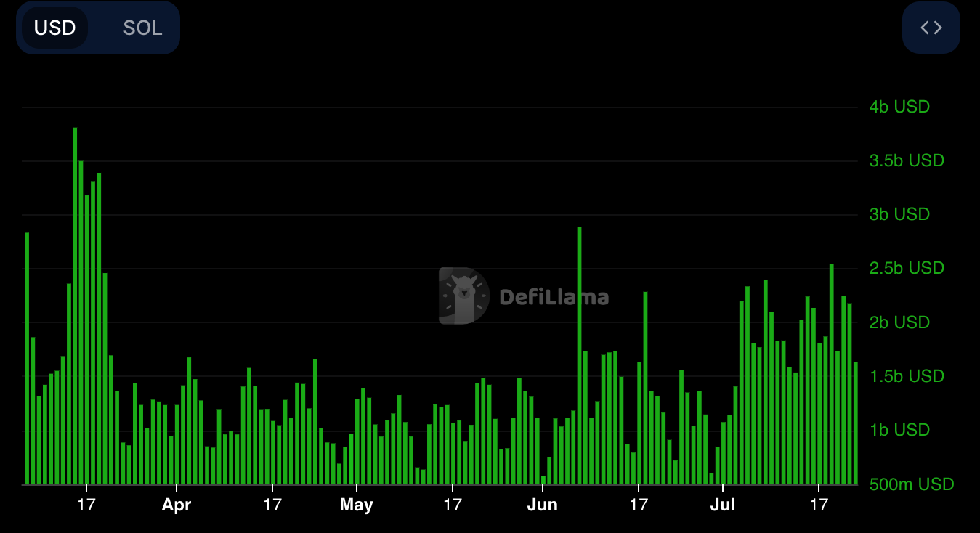Click the DefiLlama watermark text

tap(554, 296)
